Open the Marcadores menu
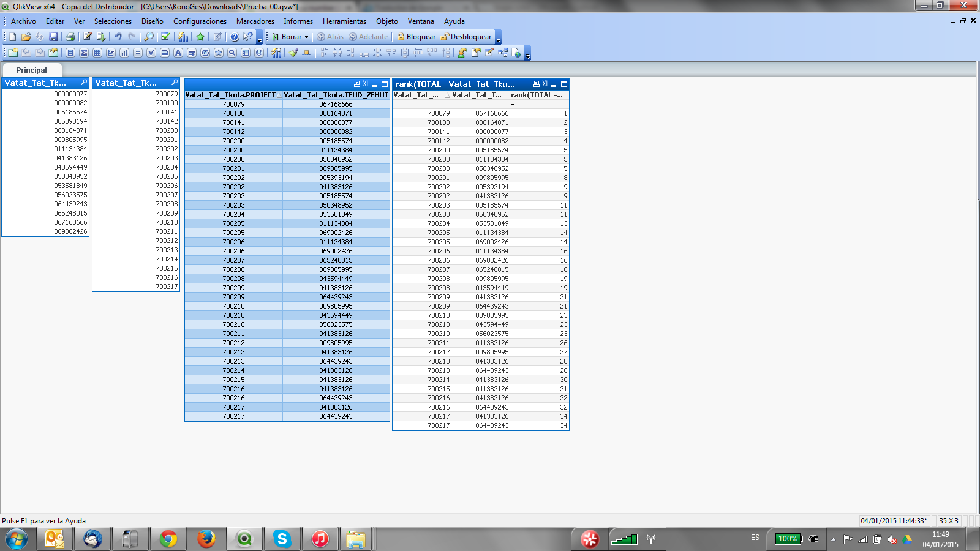 pos(255,21)
